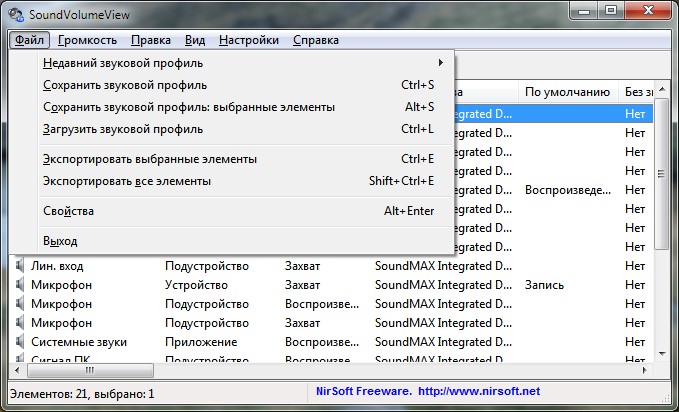Click speaker icon of Микрофон Подустройство Воспроизве... row
This screenshot has width=679, height=412.
pos(20,304)
